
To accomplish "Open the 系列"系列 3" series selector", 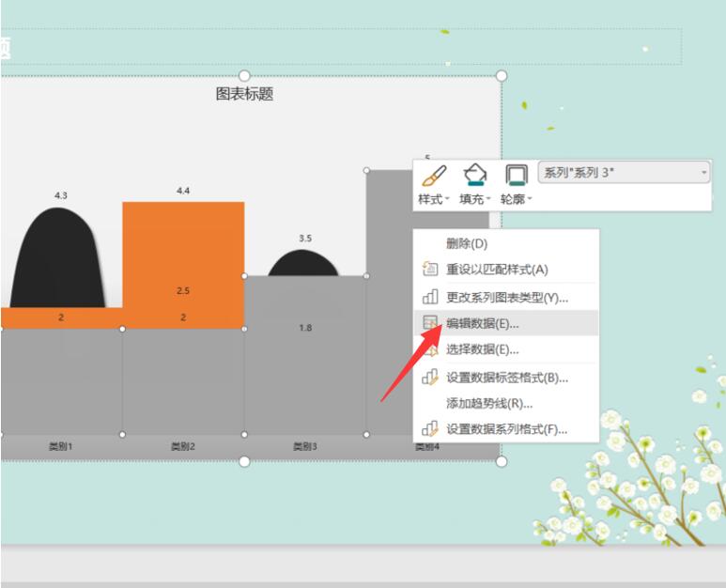I will [624, 173].
